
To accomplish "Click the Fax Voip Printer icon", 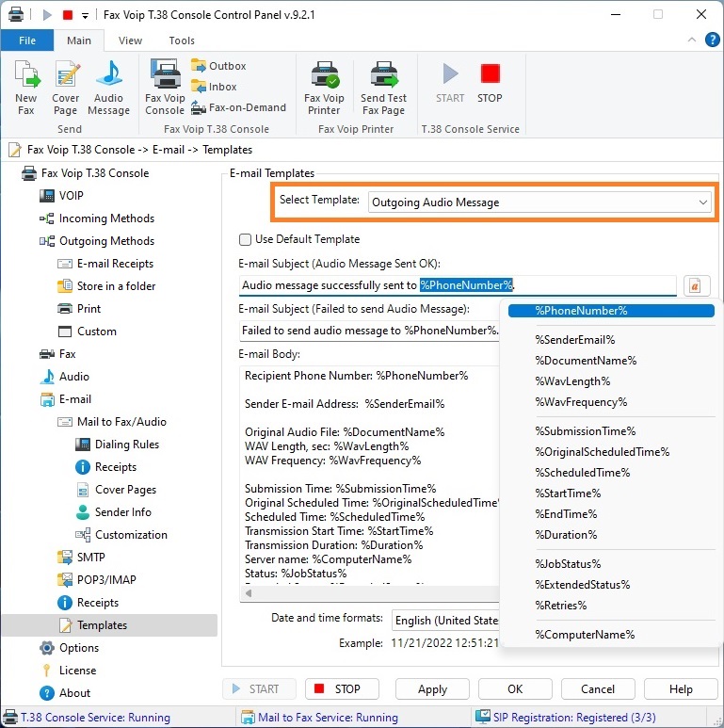I will click(325, 88).
